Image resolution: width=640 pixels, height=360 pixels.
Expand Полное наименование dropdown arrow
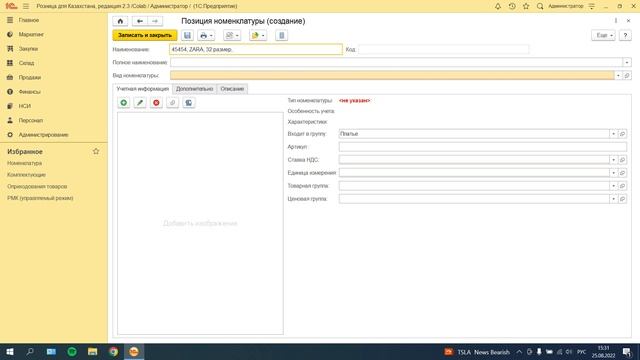[x=627, y=62]
